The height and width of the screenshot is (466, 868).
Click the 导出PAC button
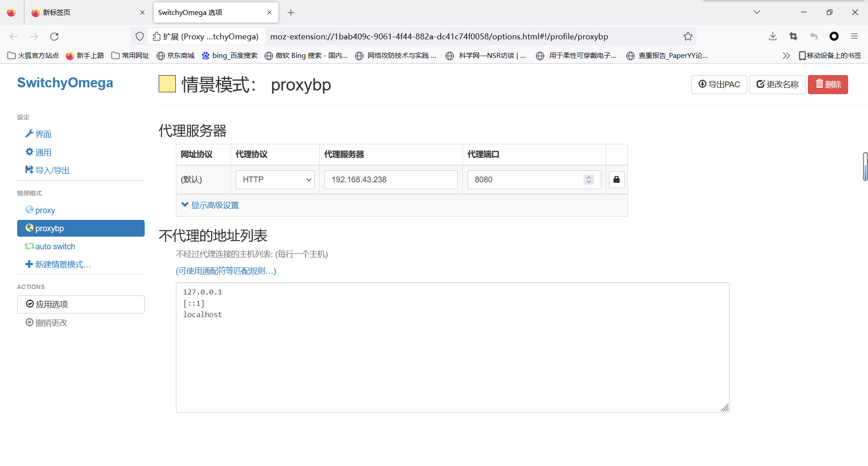pyautogui.click(x=719, y=85)
